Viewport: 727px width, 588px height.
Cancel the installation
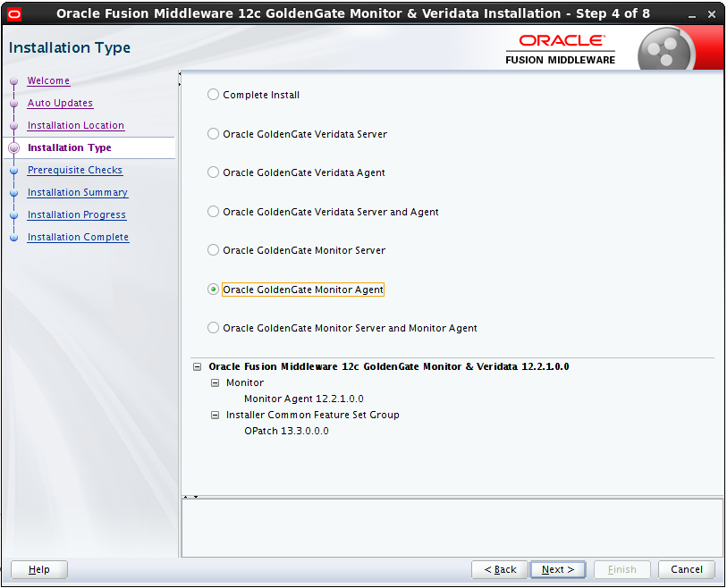point(687,569)
